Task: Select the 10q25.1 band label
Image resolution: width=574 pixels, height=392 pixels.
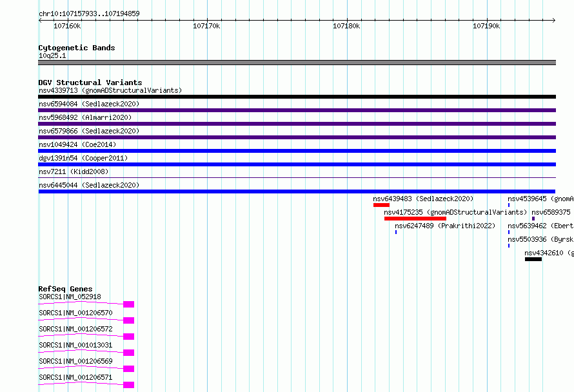Action: tap(52, 55)
